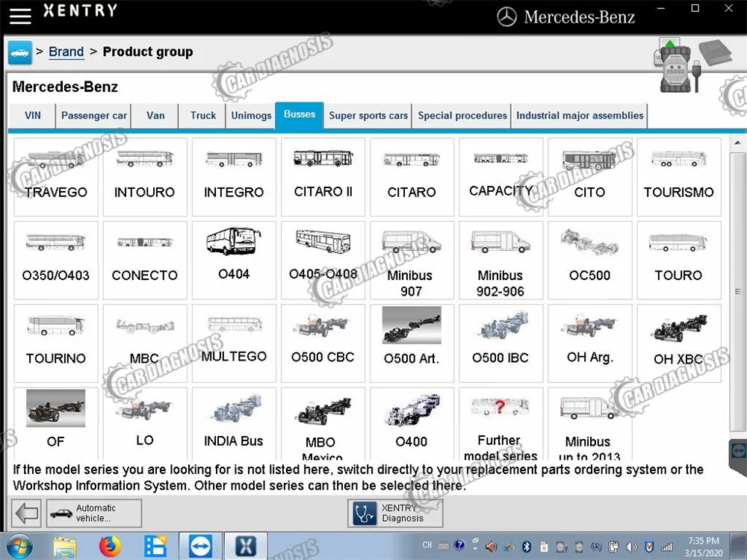The height and width of the screenshot is (560, 747).
Task: Choose the LO chassis tile
Action: [x=145, y=424]
